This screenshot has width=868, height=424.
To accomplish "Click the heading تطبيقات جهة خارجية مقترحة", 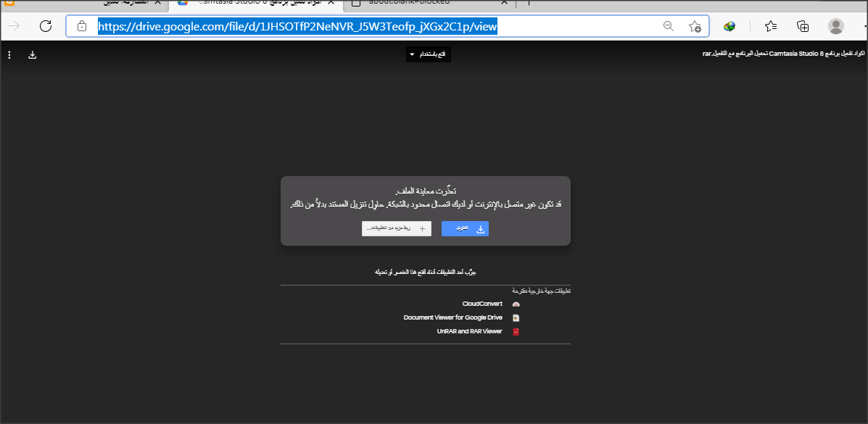I will tap(542, 291).
